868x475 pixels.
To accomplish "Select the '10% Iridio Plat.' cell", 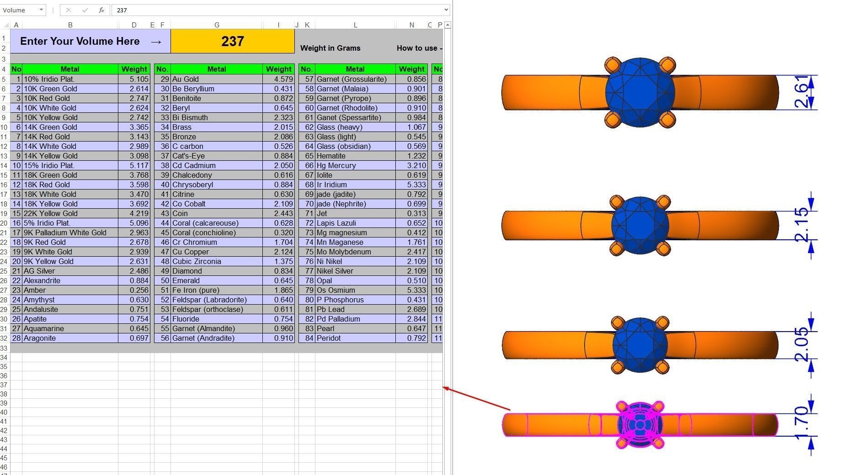I will (70, 79).
